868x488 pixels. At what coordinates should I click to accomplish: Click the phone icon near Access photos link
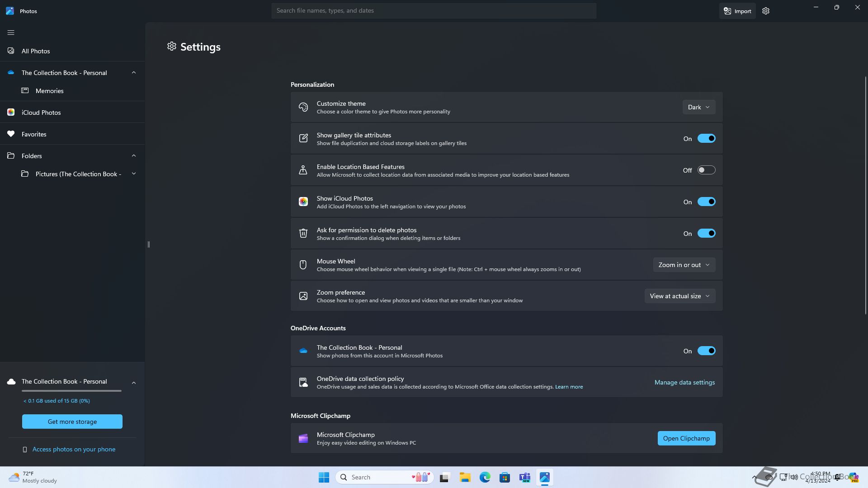point(25,450)
